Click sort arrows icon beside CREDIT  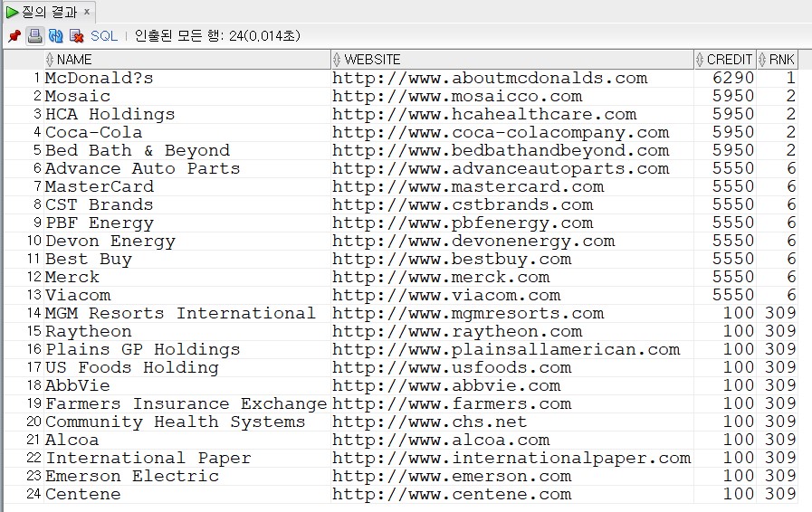coord(700,60)
